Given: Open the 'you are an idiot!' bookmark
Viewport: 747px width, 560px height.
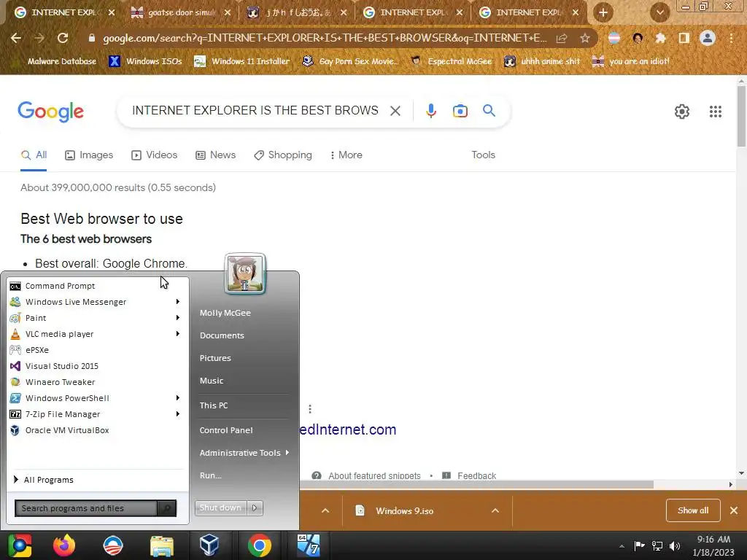Looking at the screenshot, I should tap(631, 61).
